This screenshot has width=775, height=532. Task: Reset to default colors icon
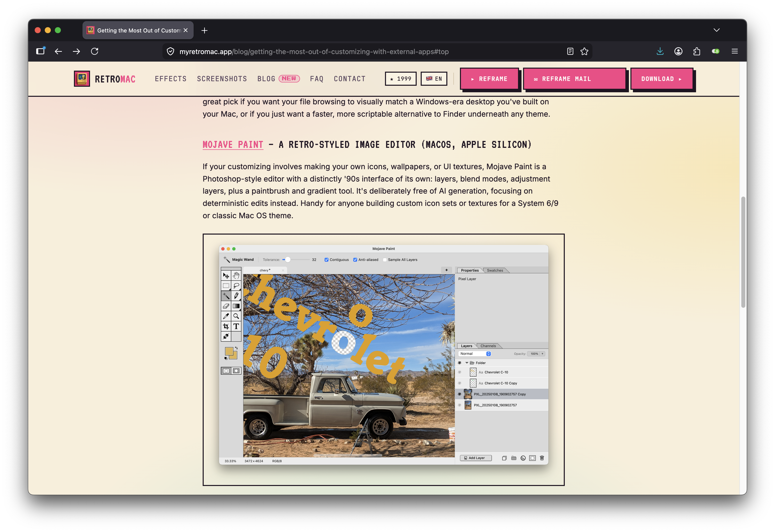[226, 358]
